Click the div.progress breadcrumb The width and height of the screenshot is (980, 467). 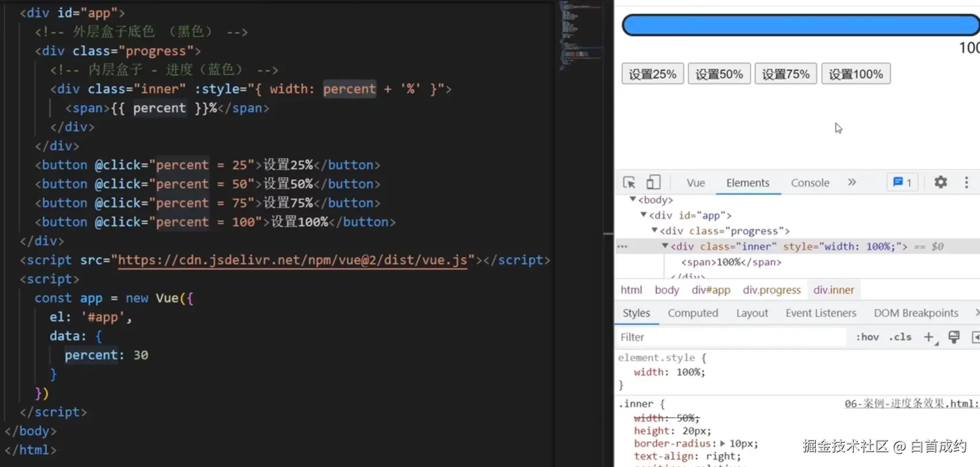(772, 290)
